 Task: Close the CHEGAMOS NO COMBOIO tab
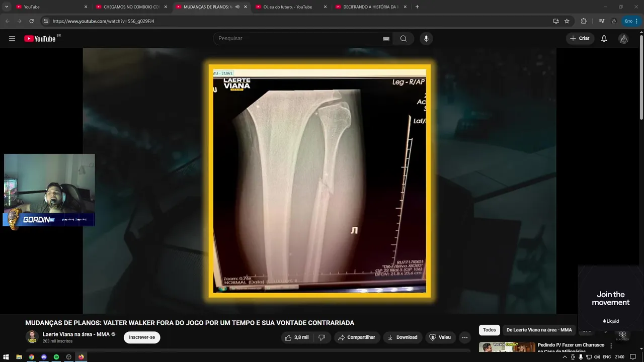tap(166, 7)
